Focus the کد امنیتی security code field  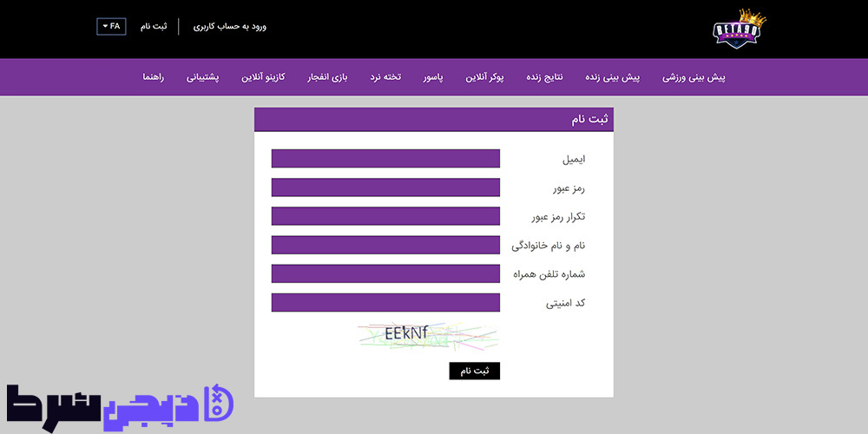coord(386,302)
